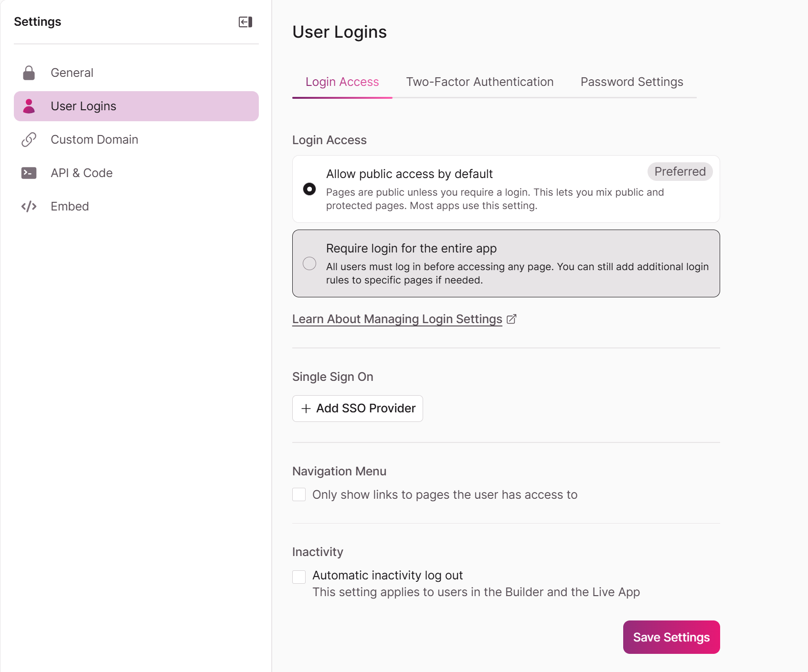Go to Custom Domain settings
Viewport: 808px width, 672px height.
pyautogui.click(x=94, y=139)
